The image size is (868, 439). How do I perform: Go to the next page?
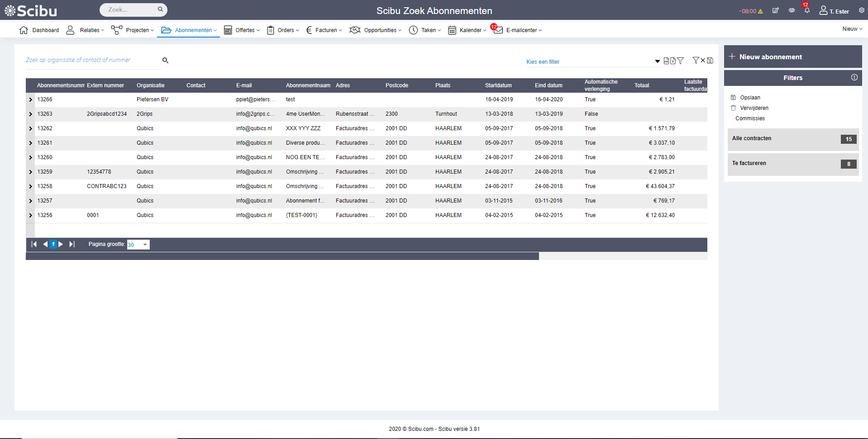pyautogui.click(x=61, y=244)
